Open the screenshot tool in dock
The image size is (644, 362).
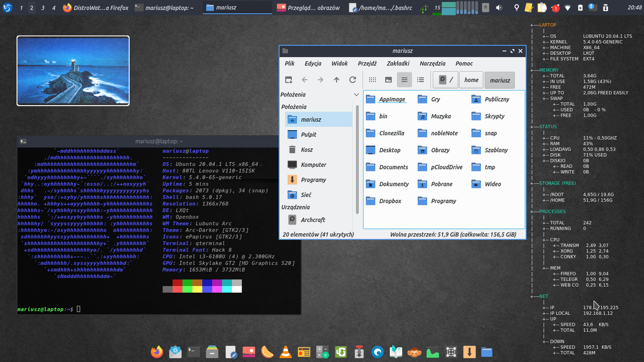click(x=451, y=352)
